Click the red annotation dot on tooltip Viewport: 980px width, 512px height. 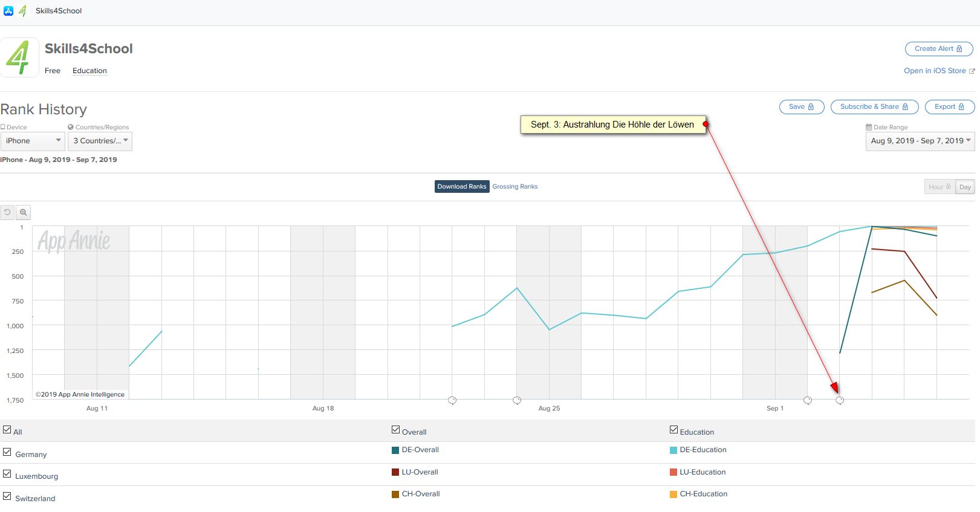click(x=706, y=124)
